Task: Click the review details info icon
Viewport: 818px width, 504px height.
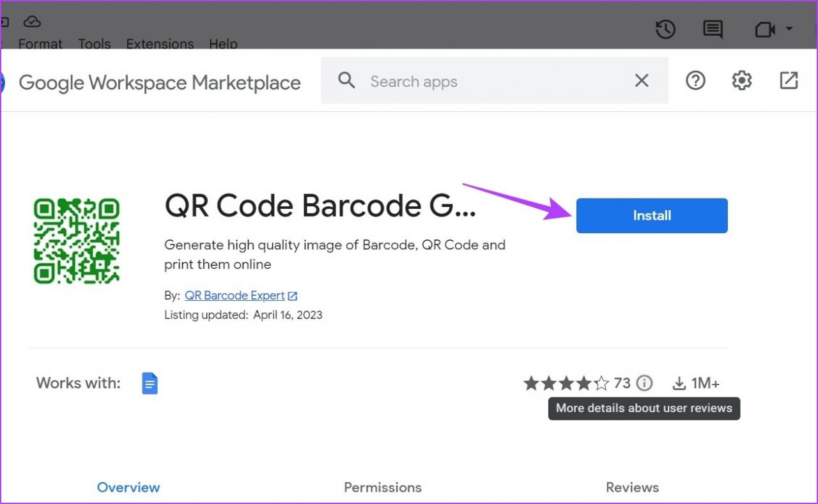Action: pyautogui.click(x=645, y=383)
